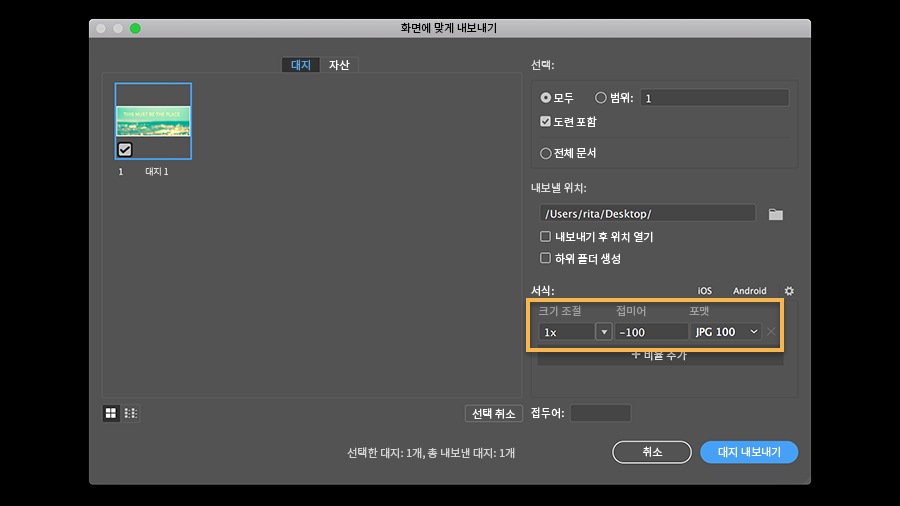Viewport: 900px width, 506px height.
Task: Click the 범위 range input field
Action: point(715,98)
